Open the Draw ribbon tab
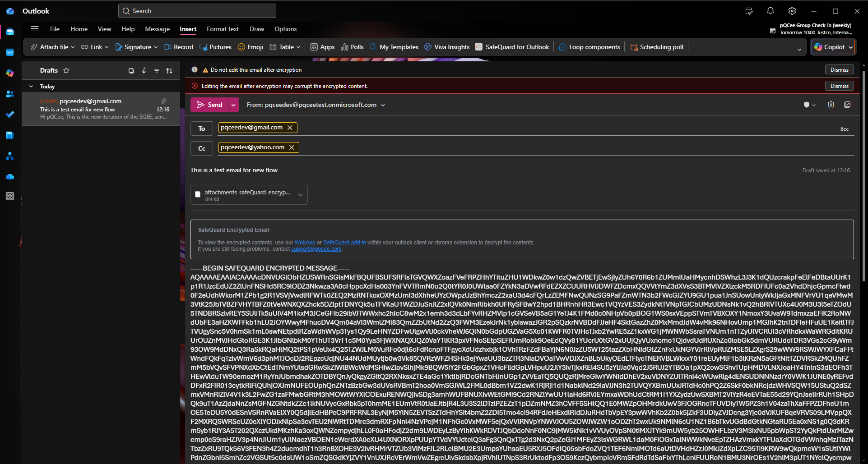Image resolution: width=868 pixels, height=464 pixels. (256, 29)
